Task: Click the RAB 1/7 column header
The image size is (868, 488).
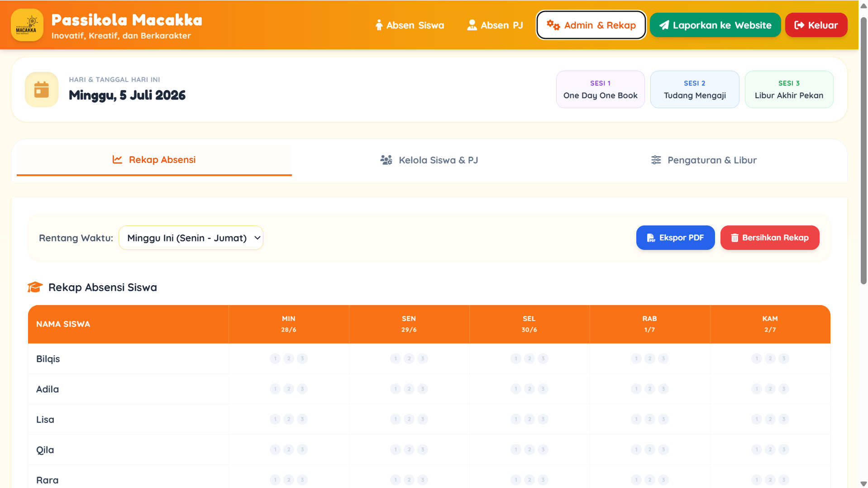Action: [650, 324]
